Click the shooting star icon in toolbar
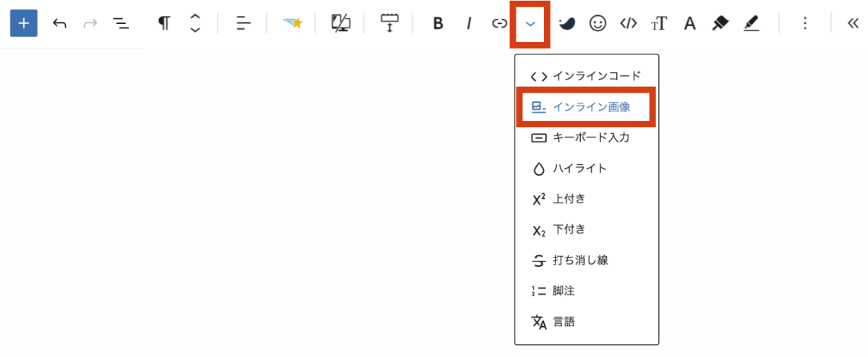Viewport: 868px width, 358px height. (292, 24)
